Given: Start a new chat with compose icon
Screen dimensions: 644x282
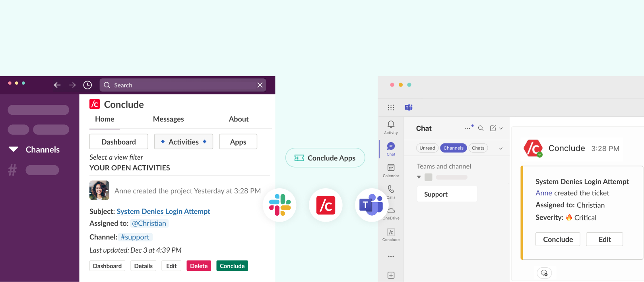Looking at the screenshot, I should (493, 128).
